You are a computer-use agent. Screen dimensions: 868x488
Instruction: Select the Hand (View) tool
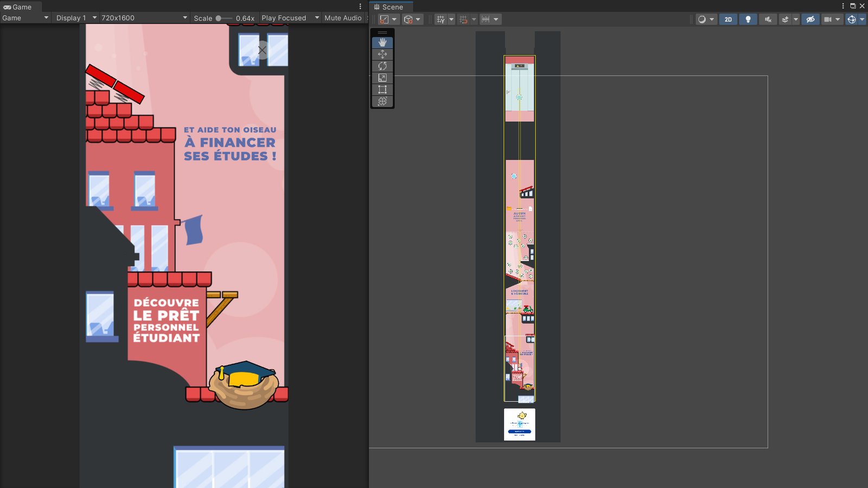382,42
